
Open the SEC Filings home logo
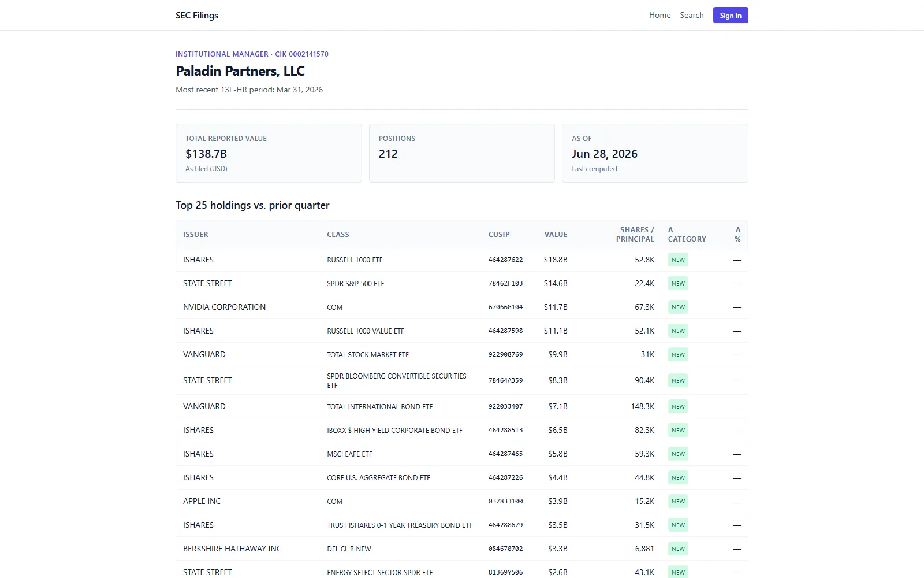[197, 15]
